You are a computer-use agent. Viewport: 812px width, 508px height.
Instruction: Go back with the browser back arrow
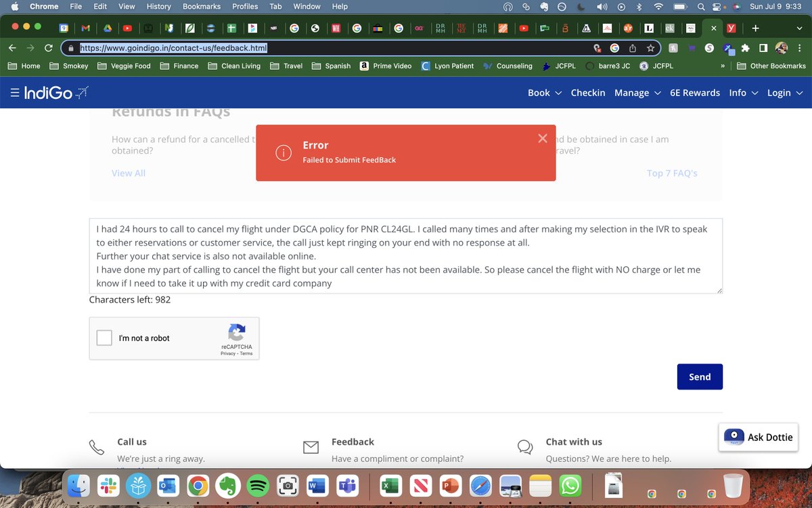point(12,48)
